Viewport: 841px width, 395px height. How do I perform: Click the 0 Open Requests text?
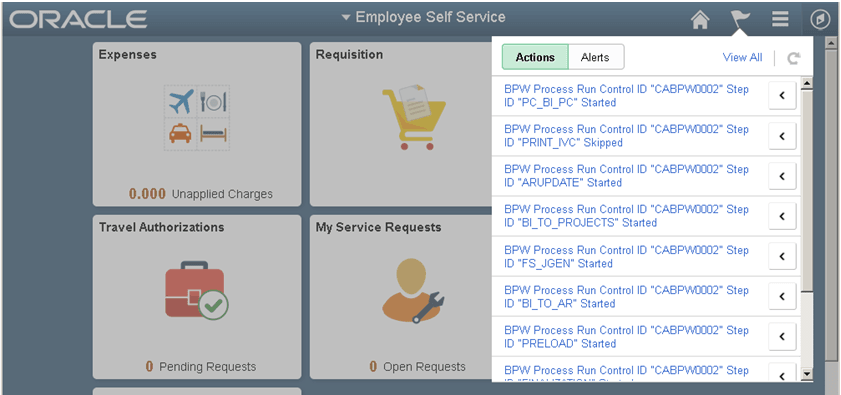coord(417,367)
